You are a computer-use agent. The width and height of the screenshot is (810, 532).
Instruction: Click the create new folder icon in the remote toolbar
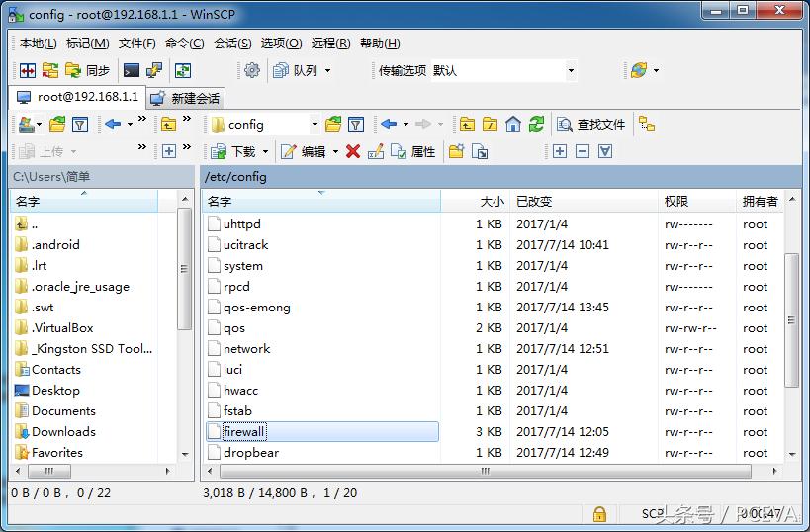click(456, 151)
